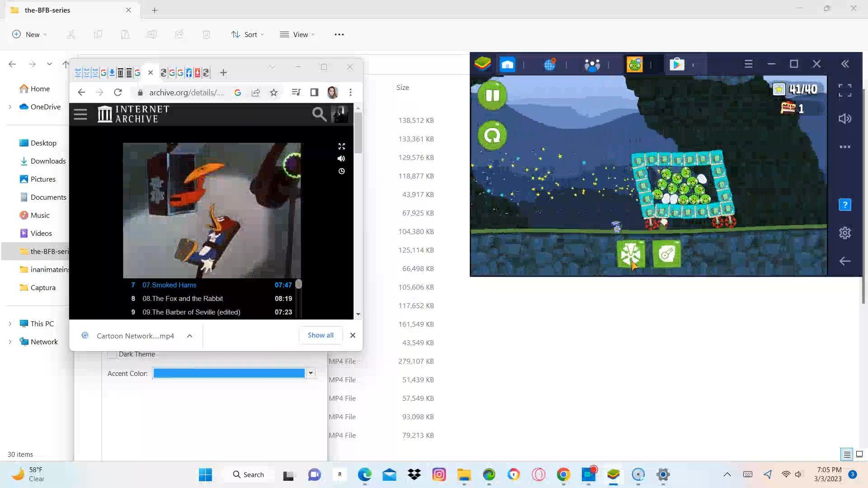
Task: Expand Cartoon Network download options chevron
Action: pos(189,336)
